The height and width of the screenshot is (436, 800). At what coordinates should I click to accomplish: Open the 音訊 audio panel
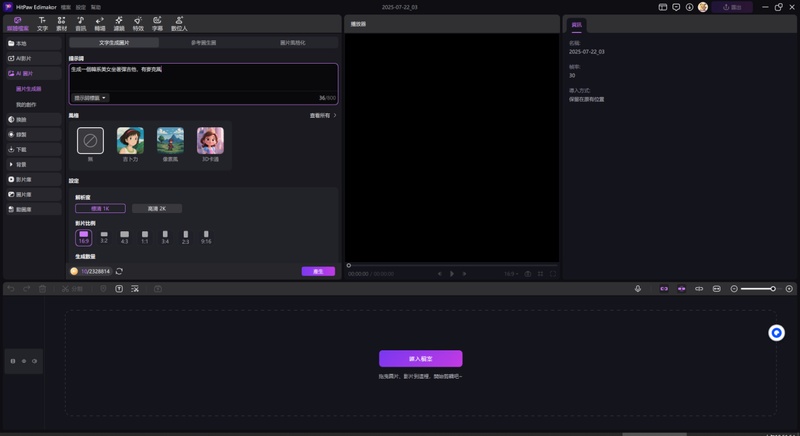[x=81, y=23]
